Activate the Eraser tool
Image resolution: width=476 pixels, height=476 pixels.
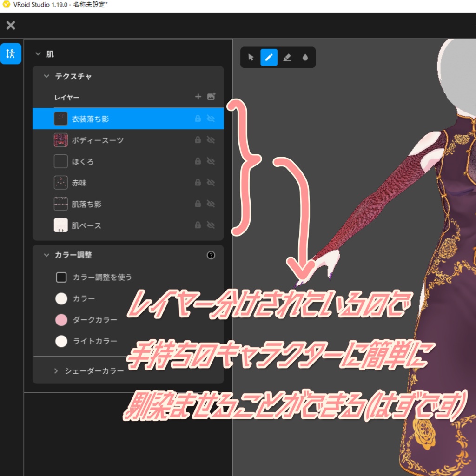click(287, 57)
